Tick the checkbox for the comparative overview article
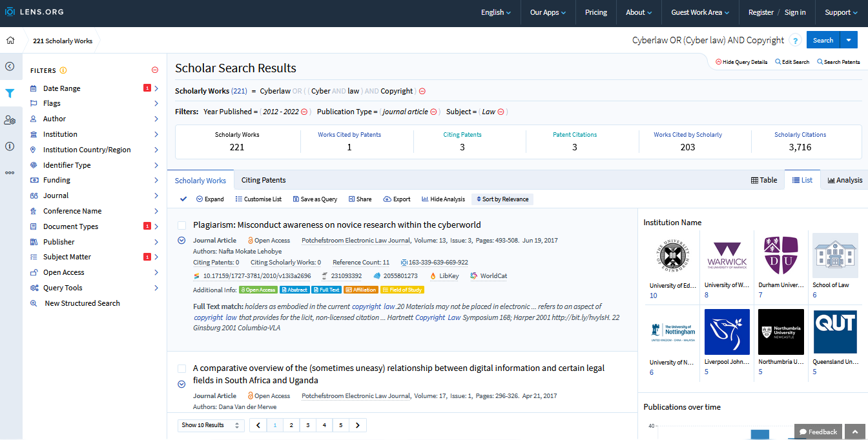 (x=181, y=368)
